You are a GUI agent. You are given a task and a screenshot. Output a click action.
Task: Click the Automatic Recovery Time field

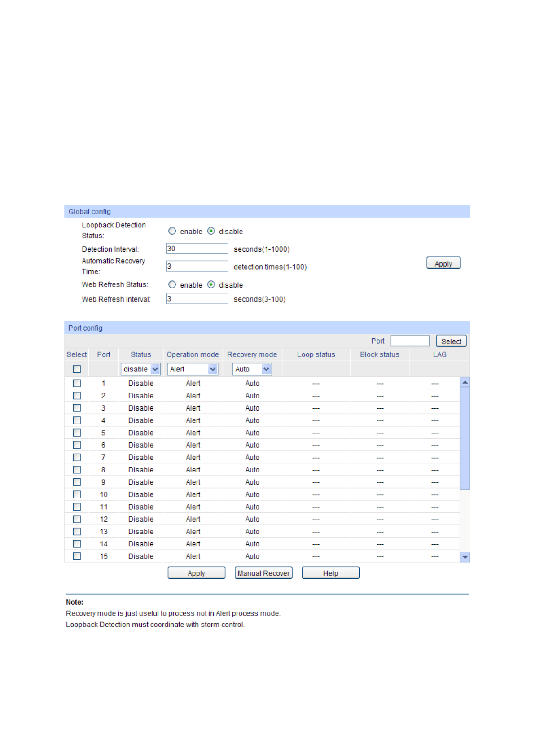(197, 266)
